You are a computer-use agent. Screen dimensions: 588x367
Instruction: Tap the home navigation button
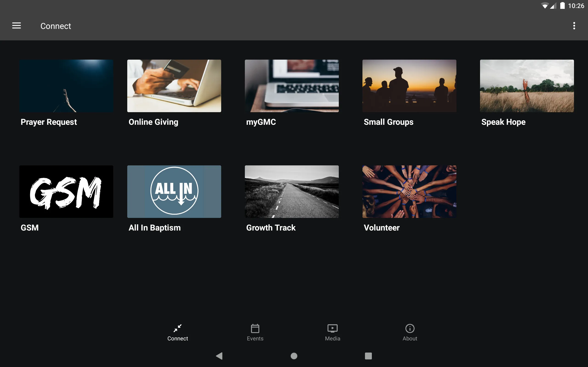pyautogui.click(x=294, y=356)
